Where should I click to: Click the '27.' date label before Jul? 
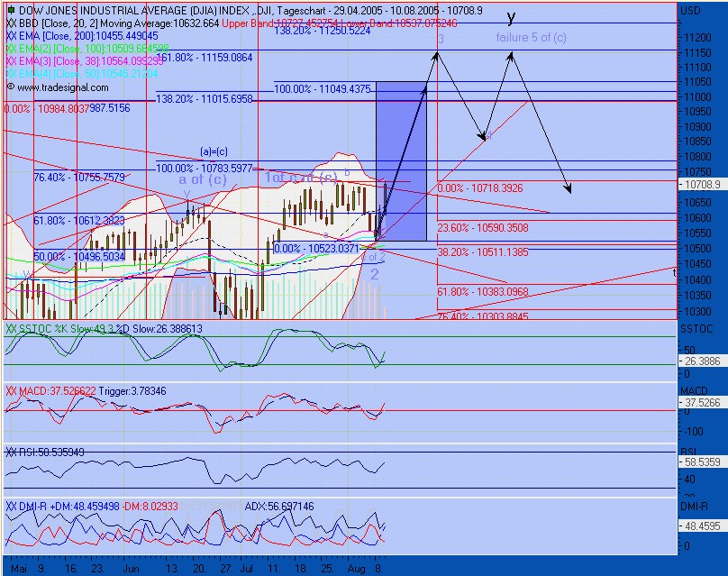226,568
